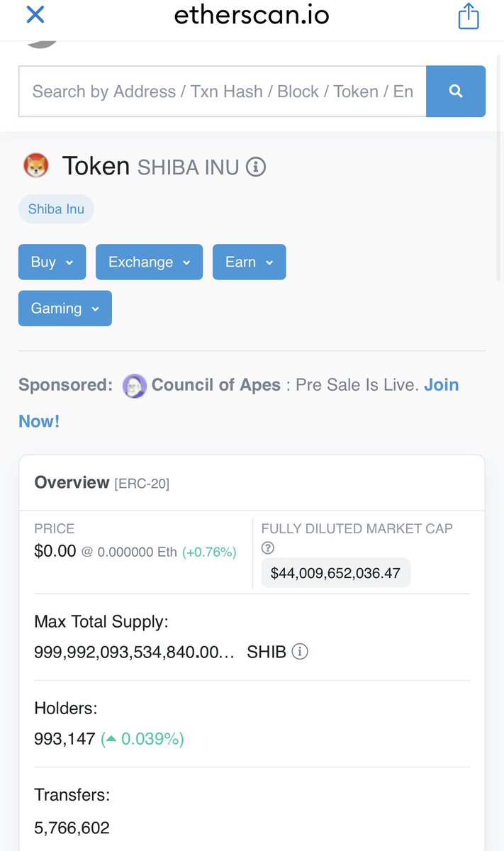Open the info icon beside SHIBA INU
This screenshot has height=851, width=504.
coord(256,167)
